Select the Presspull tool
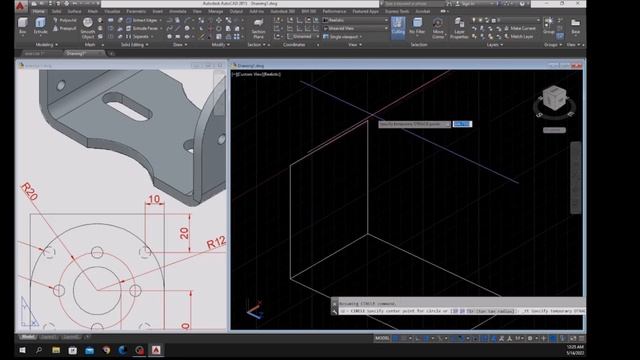 point(65,29)
